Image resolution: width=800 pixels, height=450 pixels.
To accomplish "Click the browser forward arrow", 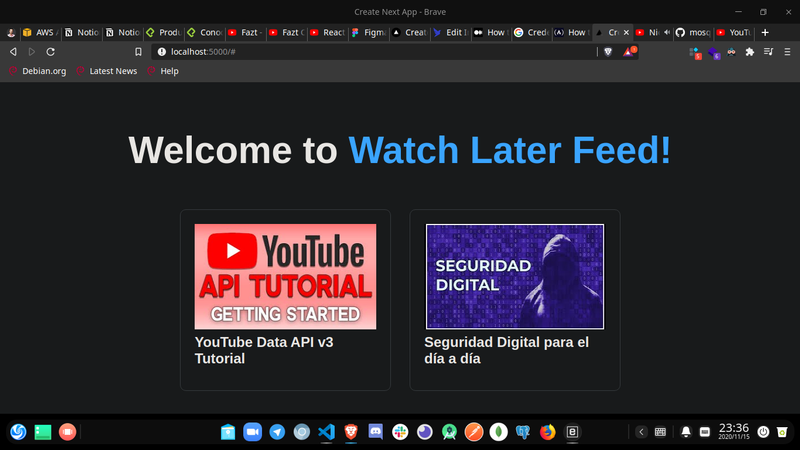I will coord(32,52).
